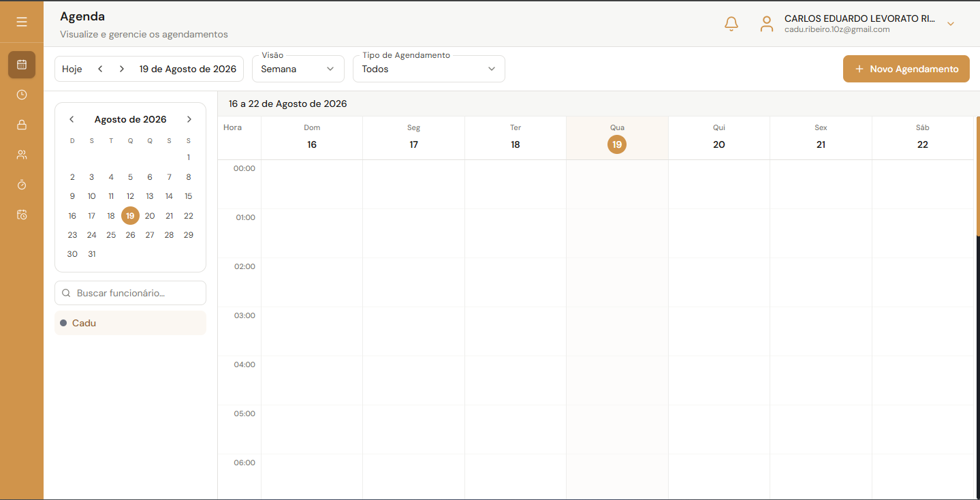The height and width of the screenshot is (500, 980).
Task: Click the Qui 20 column header
Action: tap(719, 138)
